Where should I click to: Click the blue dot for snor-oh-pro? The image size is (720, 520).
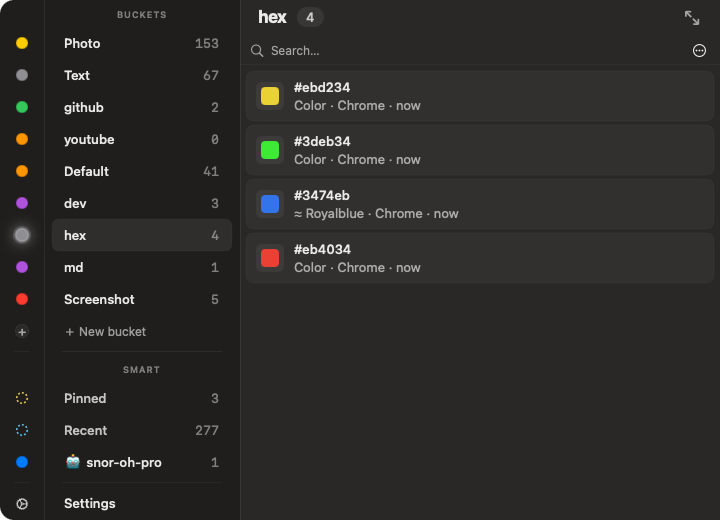pos(22,462)
